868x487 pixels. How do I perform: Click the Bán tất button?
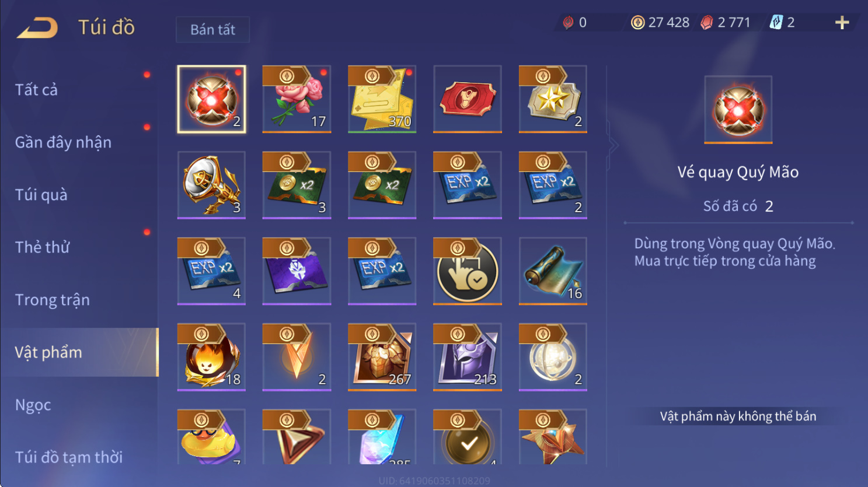(212, 30)
